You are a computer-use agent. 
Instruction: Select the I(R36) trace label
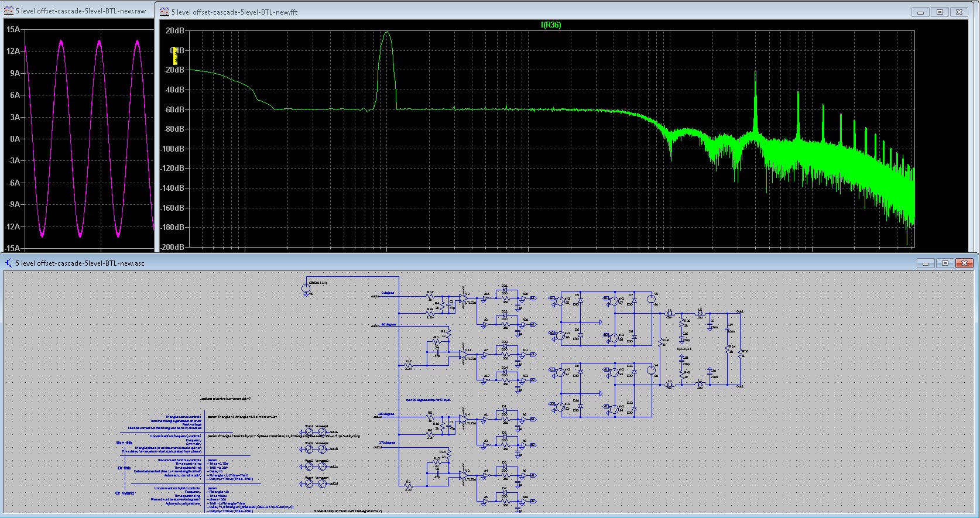click(550, 25)
